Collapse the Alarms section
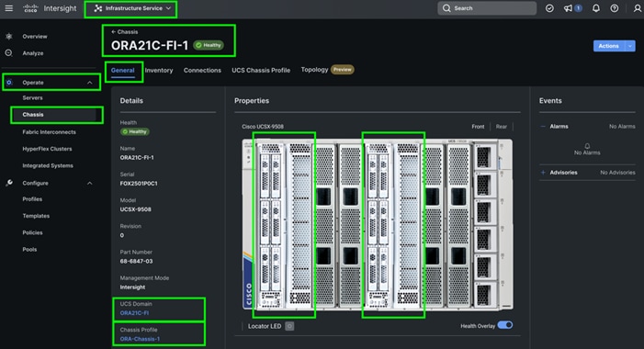This screenshot has height=349, width=644. (543, 127)
